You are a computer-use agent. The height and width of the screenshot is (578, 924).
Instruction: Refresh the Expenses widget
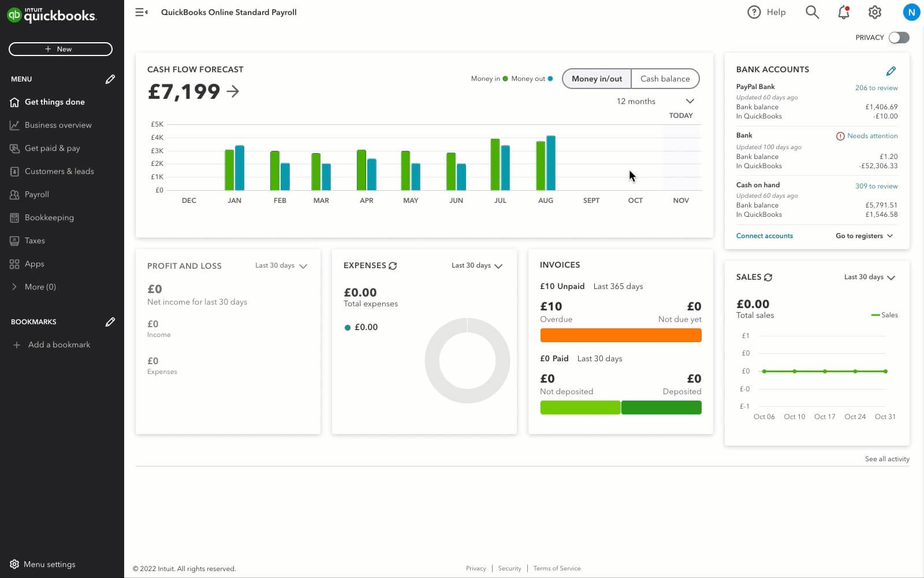393,265
